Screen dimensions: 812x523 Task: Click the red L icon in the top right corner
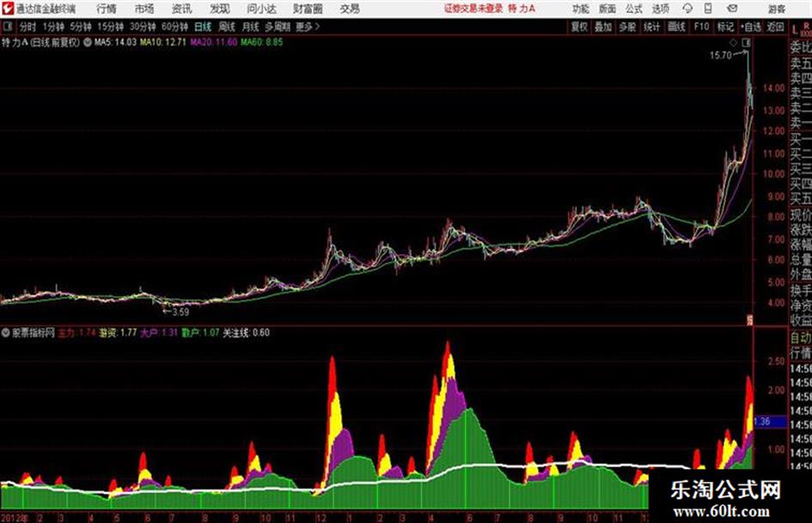[x=795, y=29]
